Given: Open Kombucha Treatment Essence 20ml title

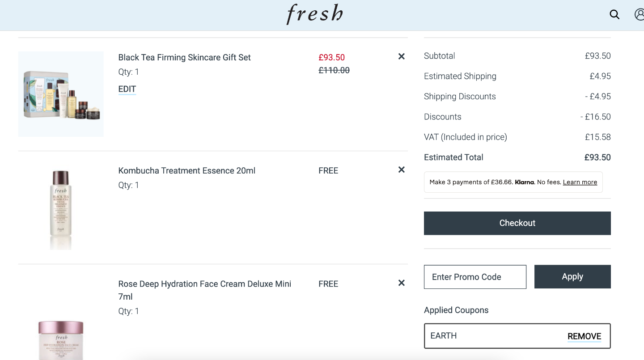Looking at the screenshot, I should (187, 170).
